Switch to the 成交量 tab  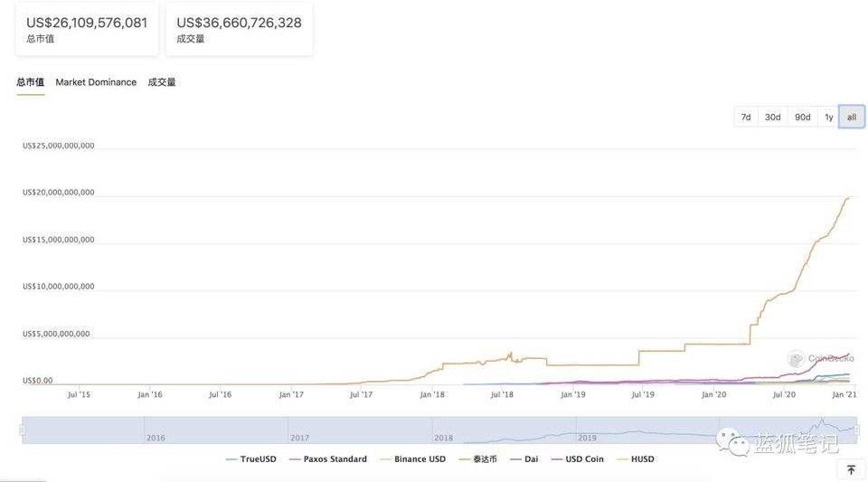pyautogui.click(x=162, y=82)
